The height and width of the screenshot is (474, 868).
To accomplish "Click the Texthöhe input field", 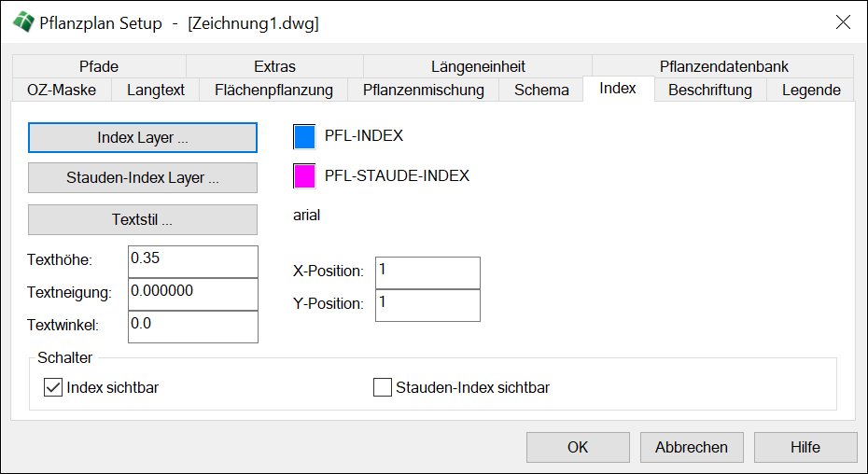I will pos(192,261).
